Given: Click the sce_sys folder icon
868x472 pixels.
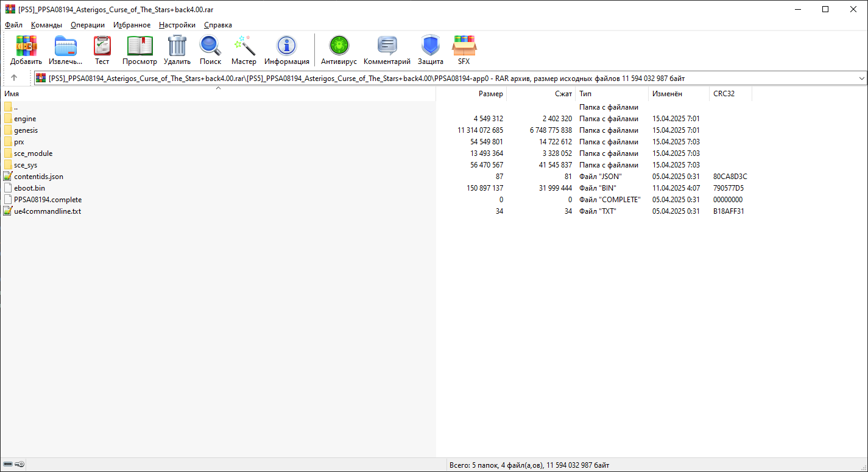Looking at the screenshot, I should 8,165.
